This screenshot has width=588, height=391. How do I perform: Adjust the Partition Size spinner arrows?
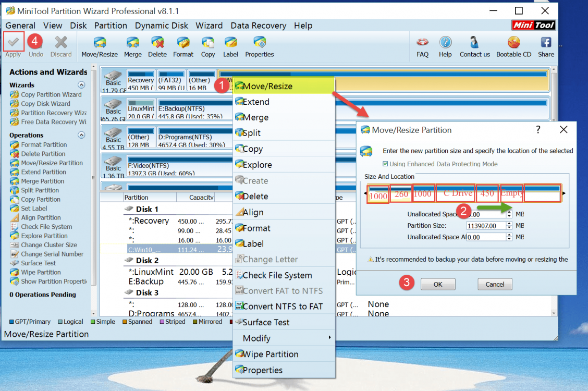pos(509,226)
